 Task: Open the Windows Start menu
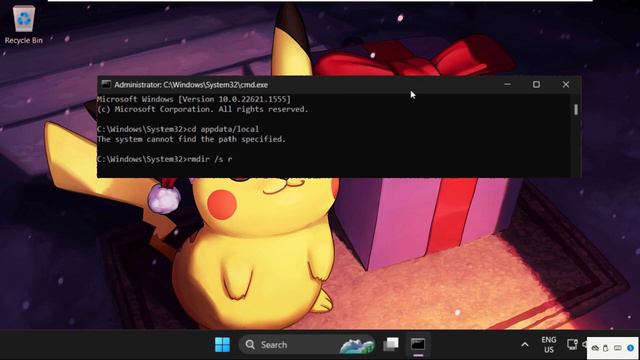click(222, 345)
